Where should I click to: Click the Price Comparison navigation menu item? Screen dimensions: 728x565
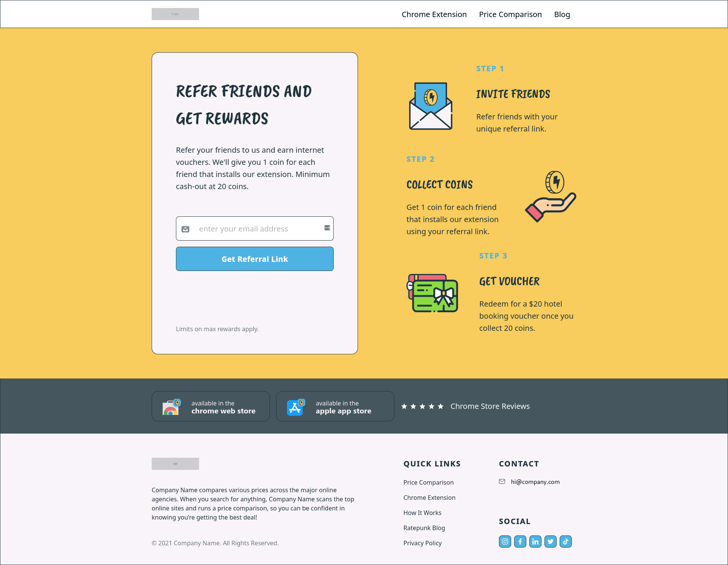click(x=510, y=14)
